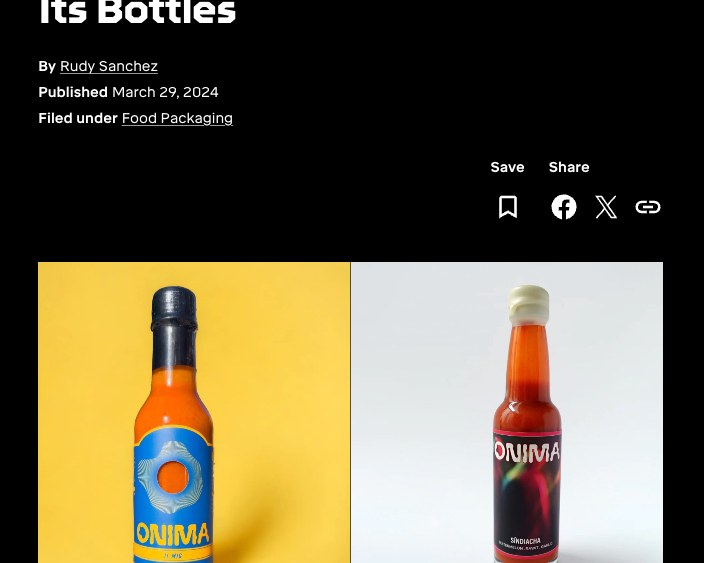The height and width of the screenshot is (563, 704).
Task: Open the Food Packaging category link
Action: pyautogui.click(x=177, y=118)
